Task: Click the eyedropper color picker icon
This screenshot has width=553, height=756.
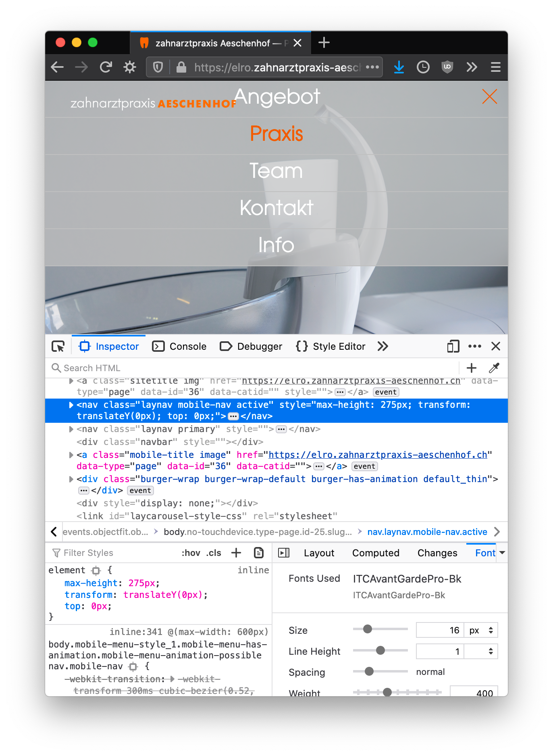Action: tap(494, 368)
